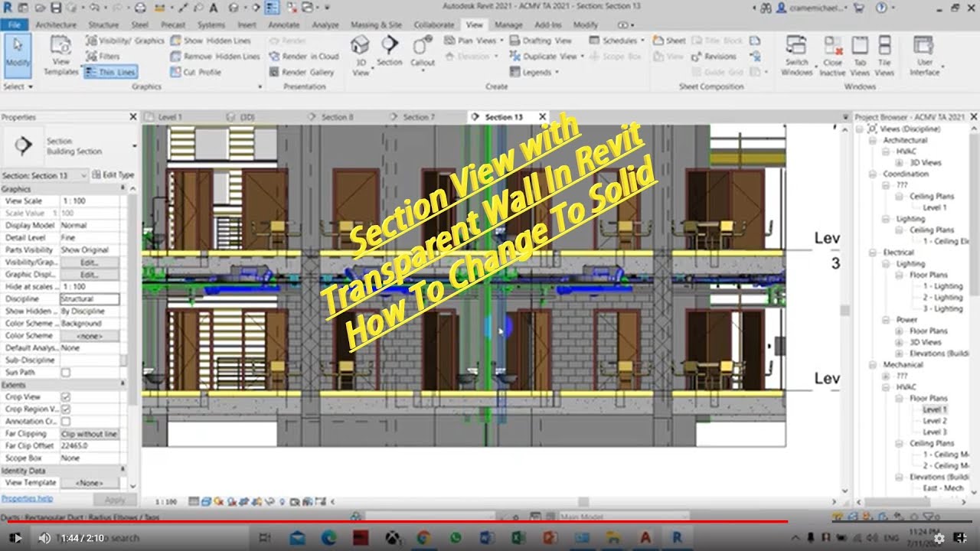Switch to the Systems ribbon tab
The image size is (980, 551).
[x=211, y=24]
